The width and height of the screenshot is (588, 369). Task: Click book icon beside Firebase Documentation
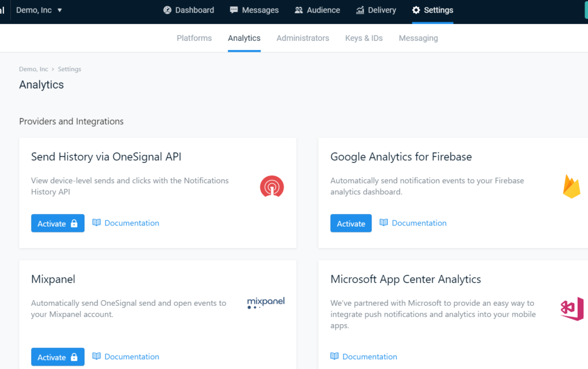click(x=384, y=223)
